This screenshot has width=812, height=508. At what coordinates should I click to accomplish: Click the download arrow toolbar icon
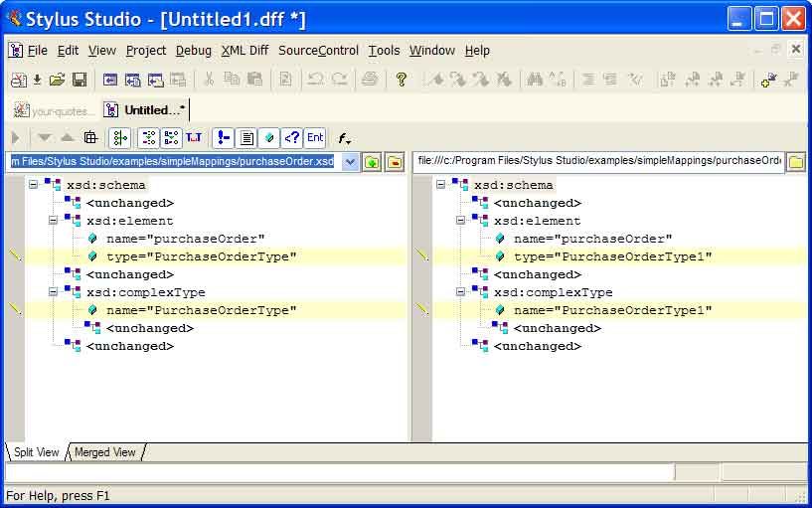pos(38,80)
